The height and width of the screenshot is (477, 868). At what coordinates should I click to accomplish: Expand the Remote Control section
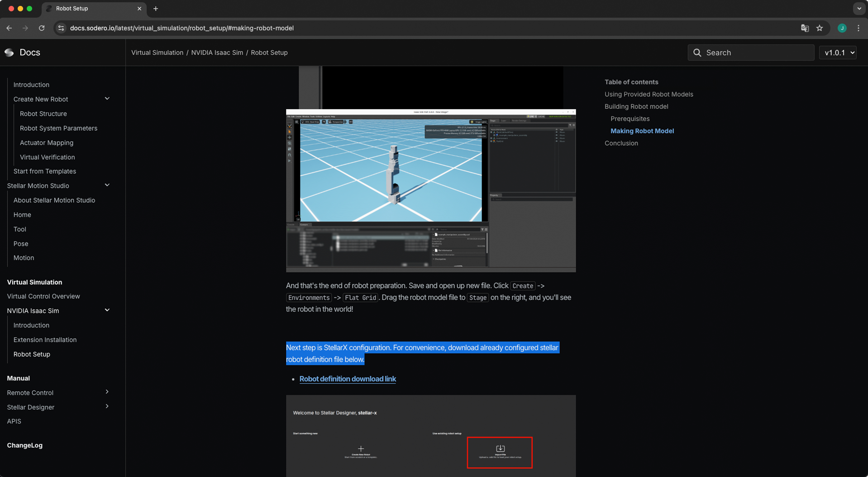point(107,392)
